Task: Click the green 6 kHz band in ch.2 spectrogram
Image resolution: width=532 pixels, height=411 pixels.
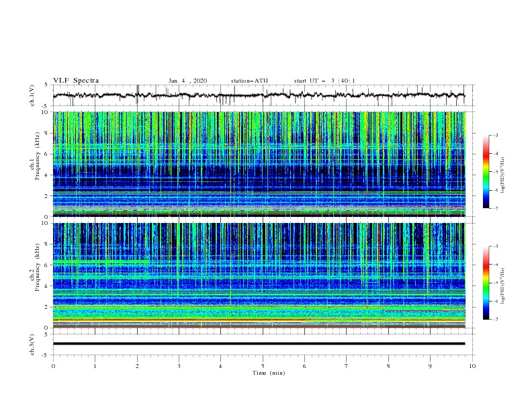Action: (x=101, y=262)
